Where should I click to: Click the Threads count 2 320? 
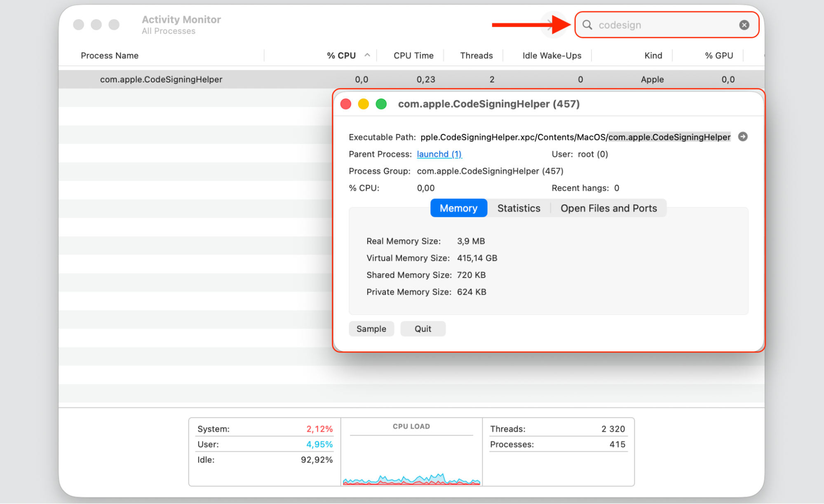click(613, 429)
